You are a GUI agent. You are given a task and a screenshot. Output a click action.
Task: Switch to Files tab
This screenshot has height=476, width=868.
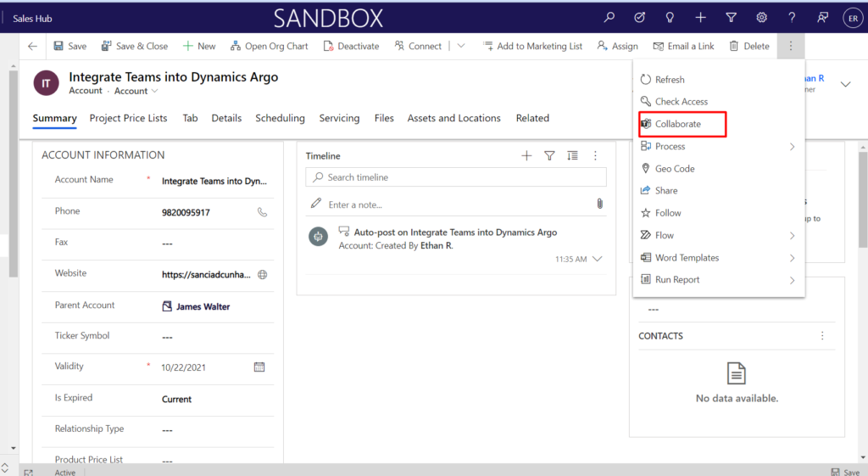pos(384,118)
